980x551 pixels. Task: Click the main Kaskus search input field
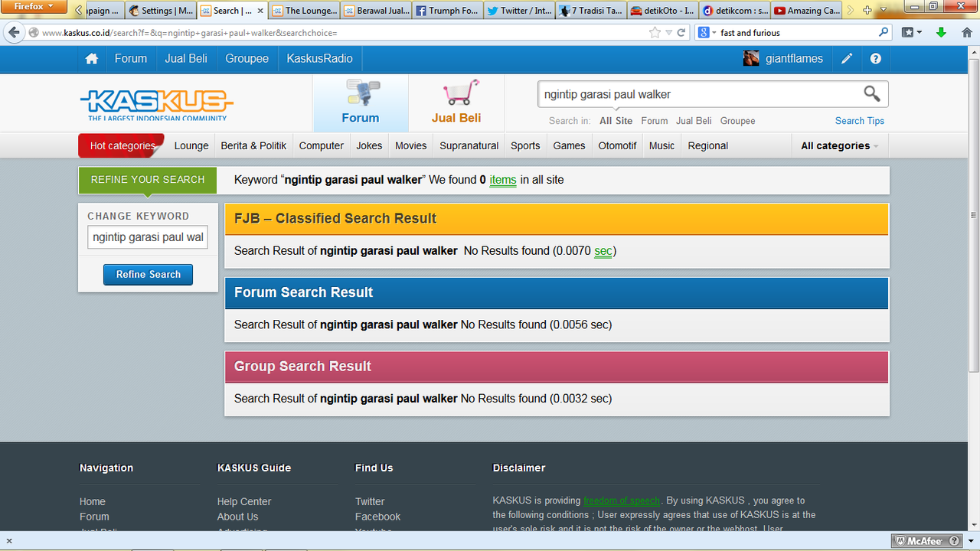697,94
